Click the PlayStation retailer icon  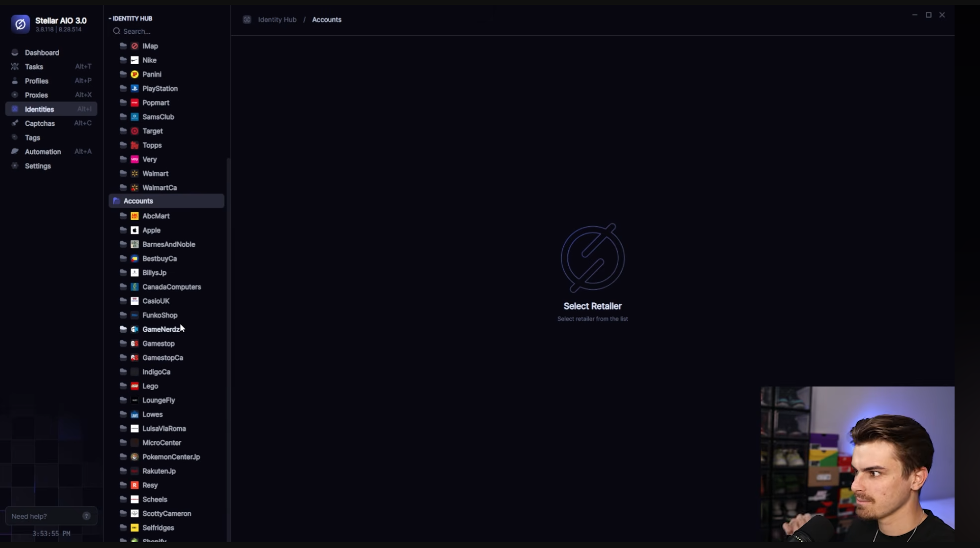tap(134, 89)
